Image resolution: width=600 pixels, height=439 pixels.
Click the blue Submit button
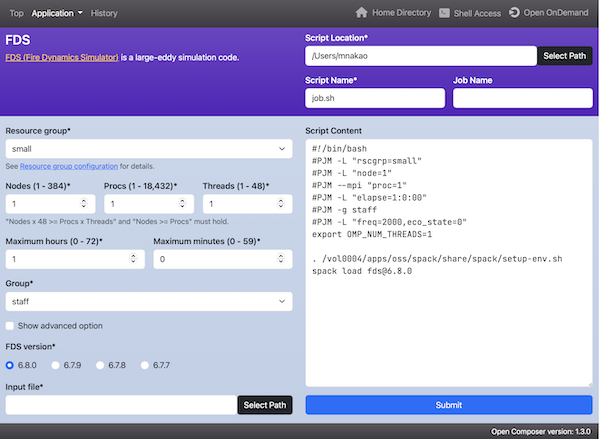point(449,405)
